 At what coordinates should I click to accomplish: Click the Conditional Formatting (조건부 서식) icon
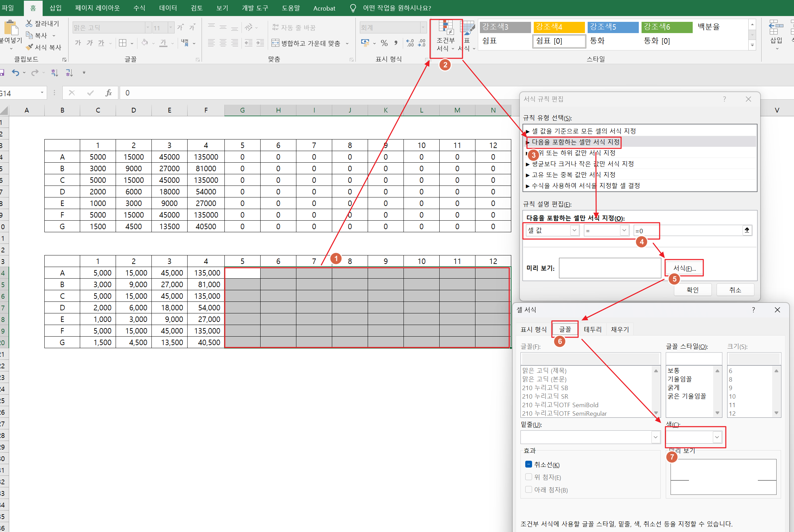pyautogui.click(x=446, y=27)
